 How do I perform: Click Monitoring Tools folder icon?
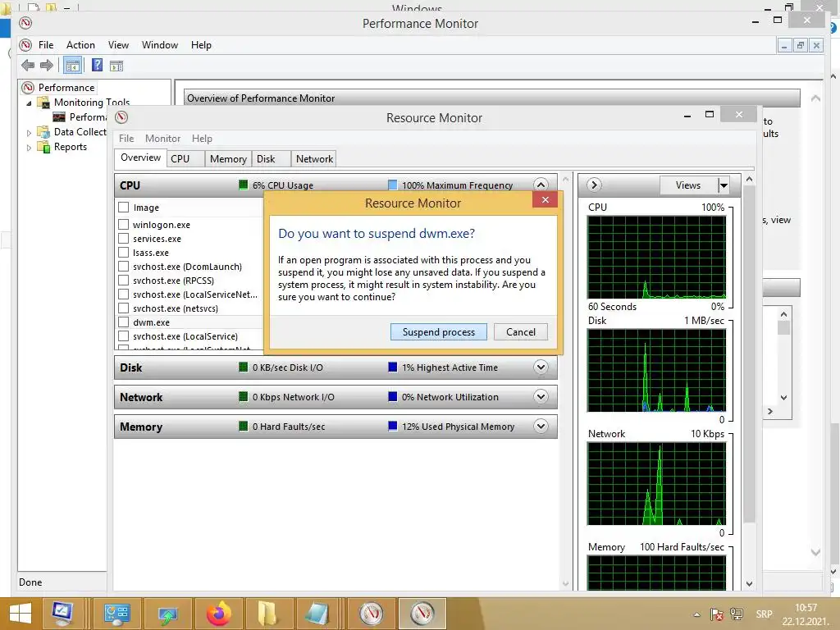(43, 102)
